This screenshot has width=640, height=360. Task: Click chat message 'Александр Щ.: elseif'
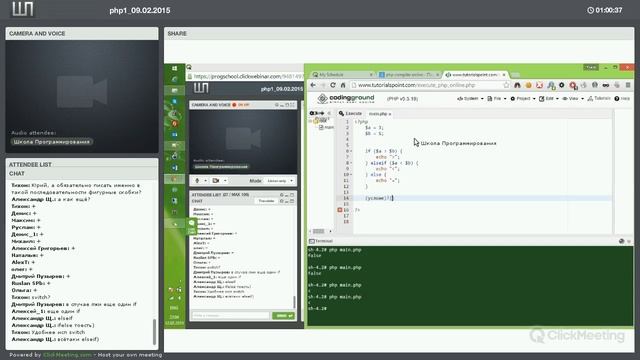tap(42, 318)
